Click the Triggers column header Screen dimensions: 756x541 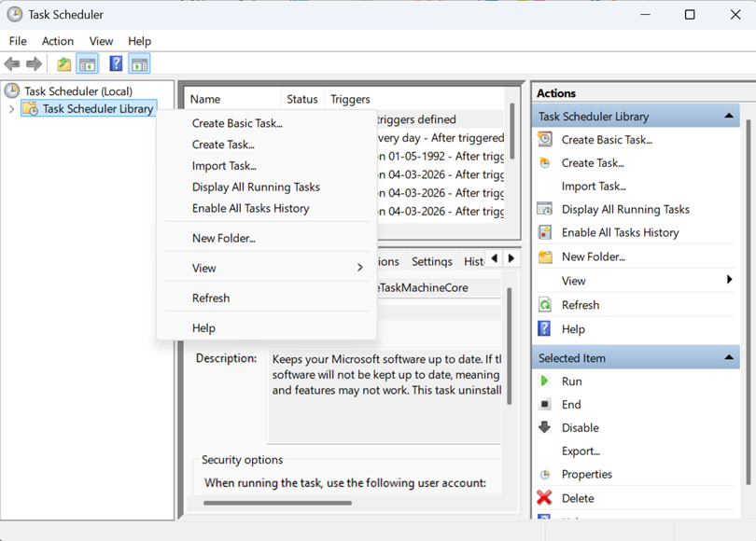click(x=414, y=99)
